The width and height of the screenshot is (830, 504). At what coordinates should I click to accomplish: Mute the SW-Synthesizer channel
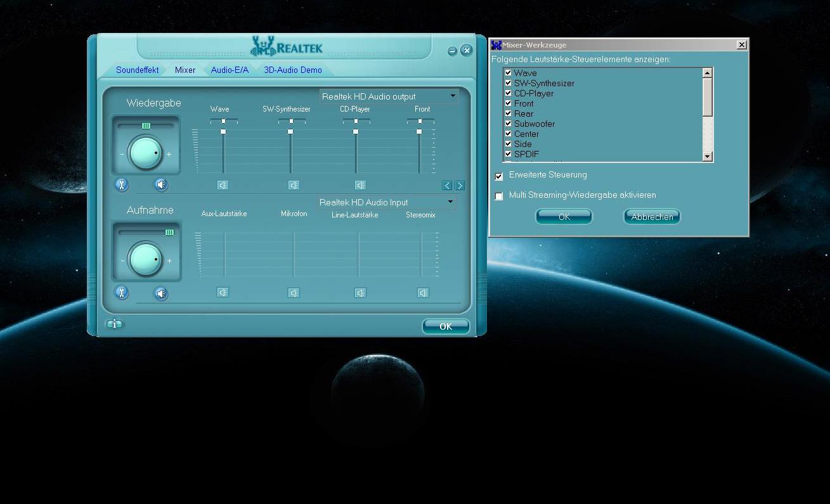294,185
